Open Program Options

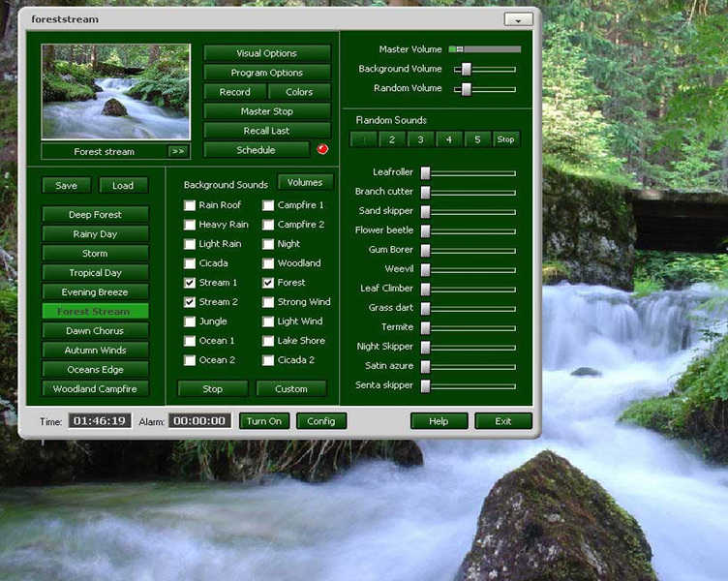point(267,73)
